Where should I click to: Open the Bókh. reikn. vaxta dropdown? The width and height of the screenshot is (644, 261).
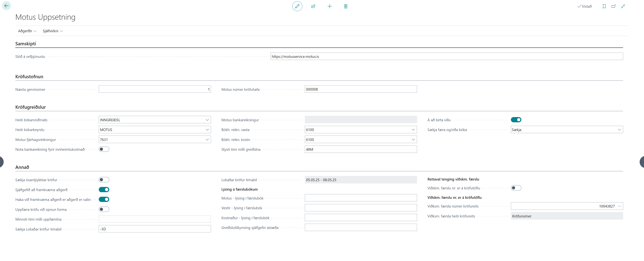(413, 130)
